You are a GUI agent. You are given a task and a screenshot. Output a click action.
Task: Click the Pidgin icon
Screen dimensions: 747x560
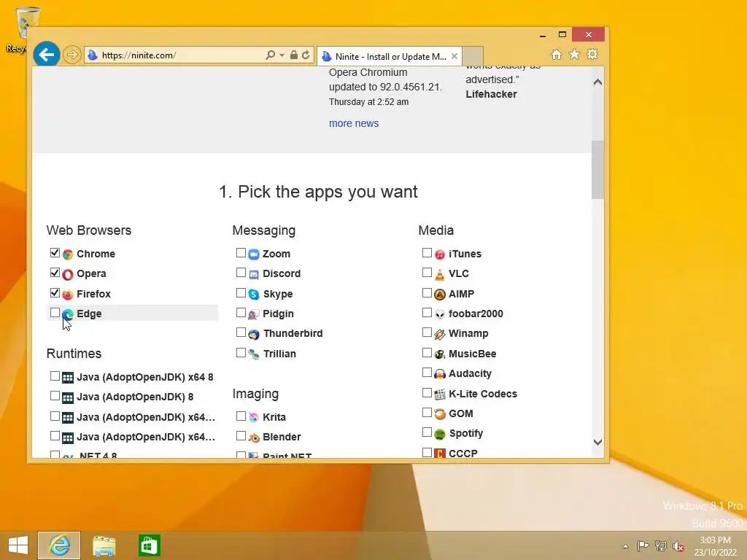coord(254,314)
